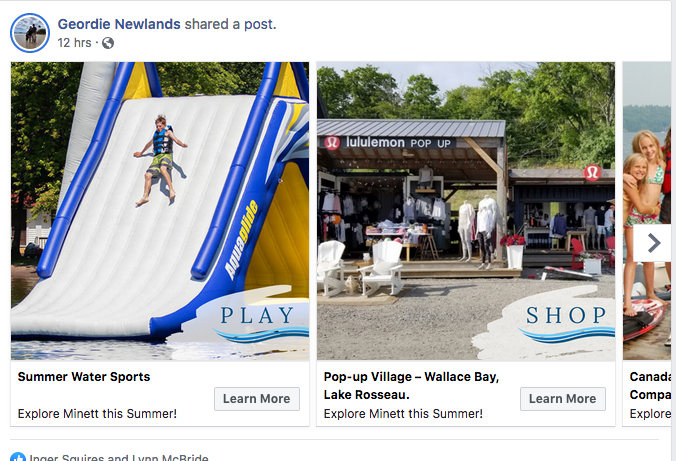
Task: Click Learn More for Pop-up Village
Action: pos(563,399)
